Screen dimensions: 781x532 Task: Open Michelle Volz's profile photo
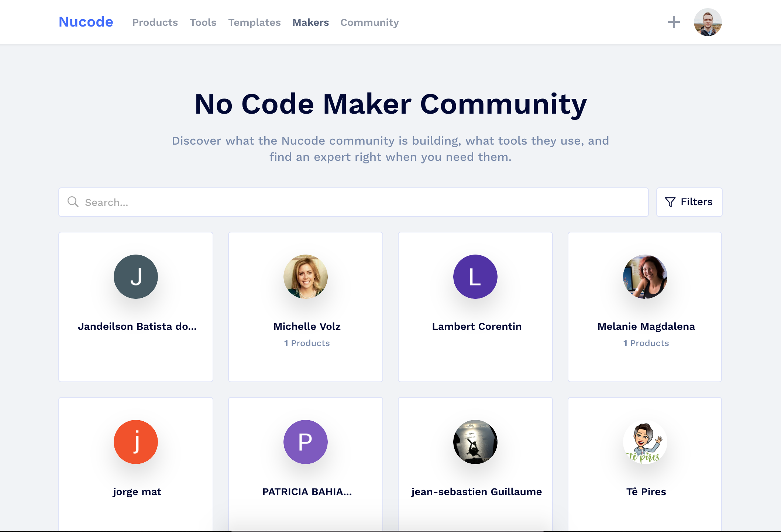(305, 277)
